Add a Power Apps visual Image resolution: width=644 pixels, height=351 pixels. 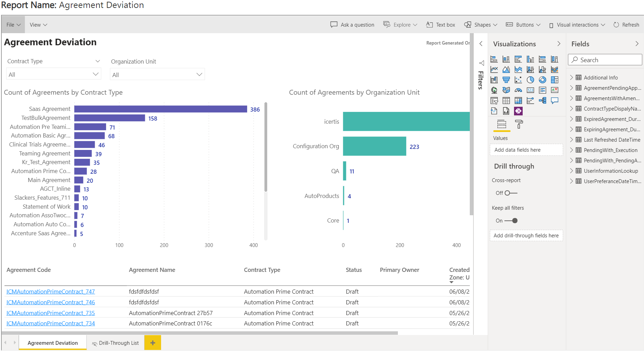[518, 111]
